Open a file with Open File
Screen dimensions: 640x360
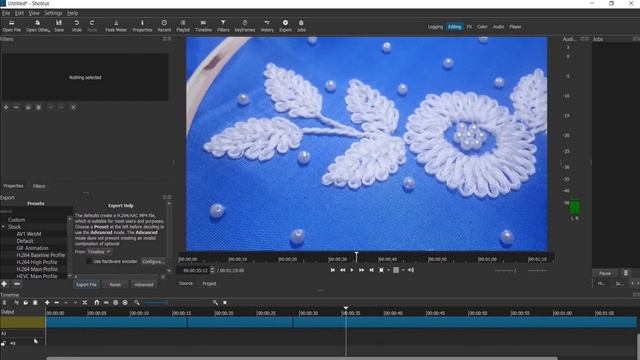tap(11, 26)
